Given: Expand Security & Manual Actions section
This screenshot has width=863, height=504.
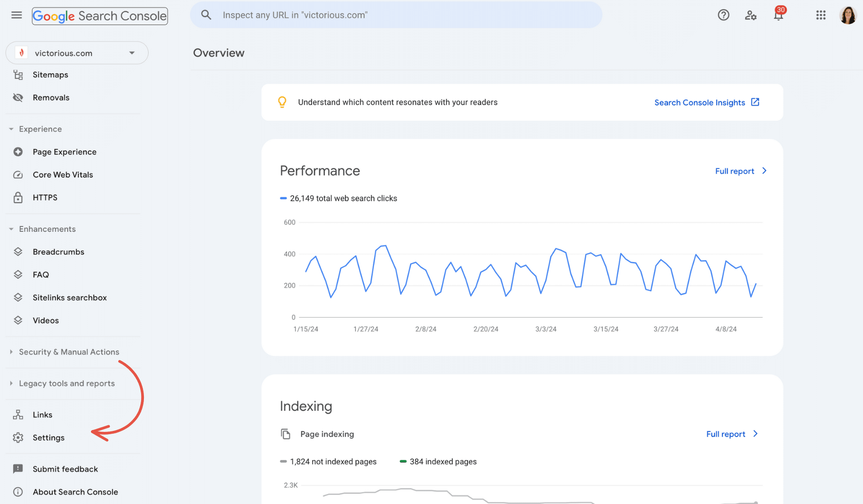Looking at the screenshot, I should [x=11, y=352].
